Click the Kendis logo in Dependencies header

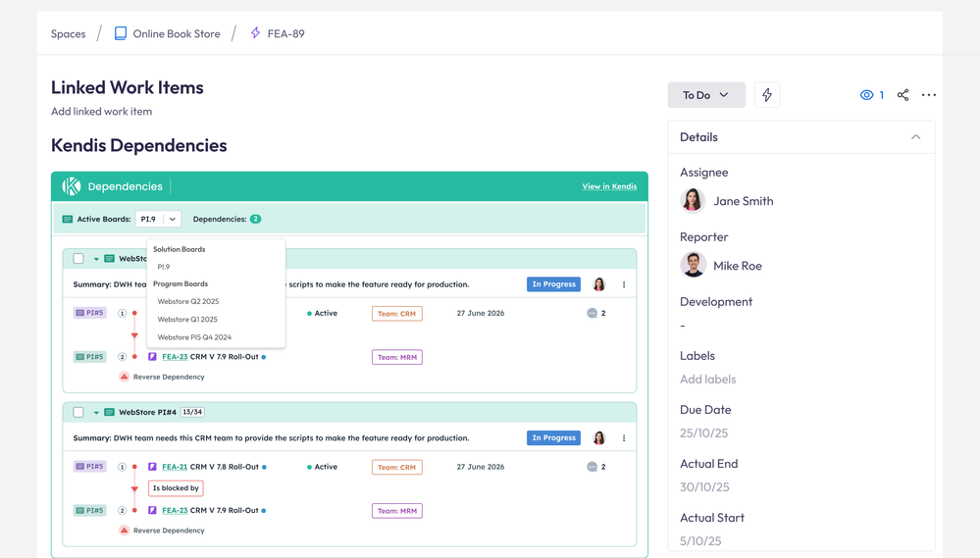[x=72, y=186]
